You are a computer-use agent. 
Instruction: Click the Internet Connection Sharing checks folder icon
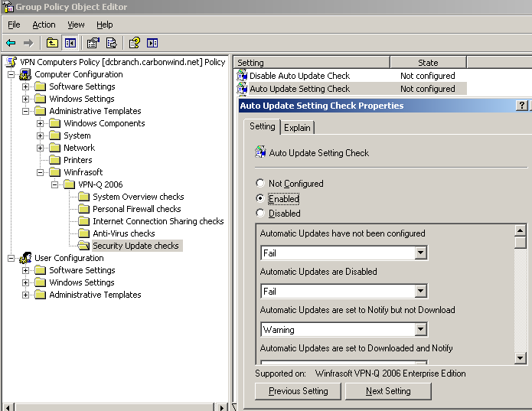click(x=83, y=221)
